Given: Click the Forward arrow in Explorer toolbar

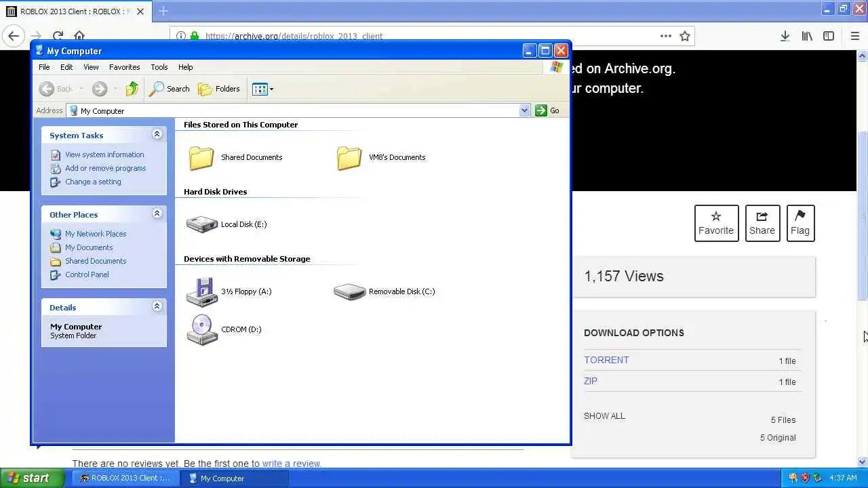Looking at the screenshot, I should click(100, 89).
